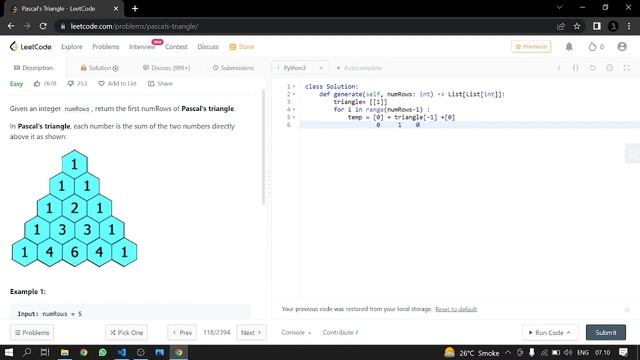Open File Explorer from the taskbar
This screenshot has width=640, height=360.
pos(64,352)
